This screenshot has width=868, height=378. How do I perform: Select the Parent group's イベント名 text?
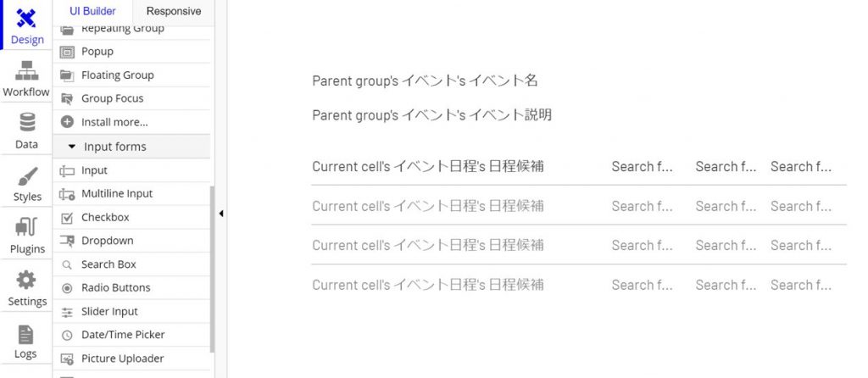[x=426, y=81]
